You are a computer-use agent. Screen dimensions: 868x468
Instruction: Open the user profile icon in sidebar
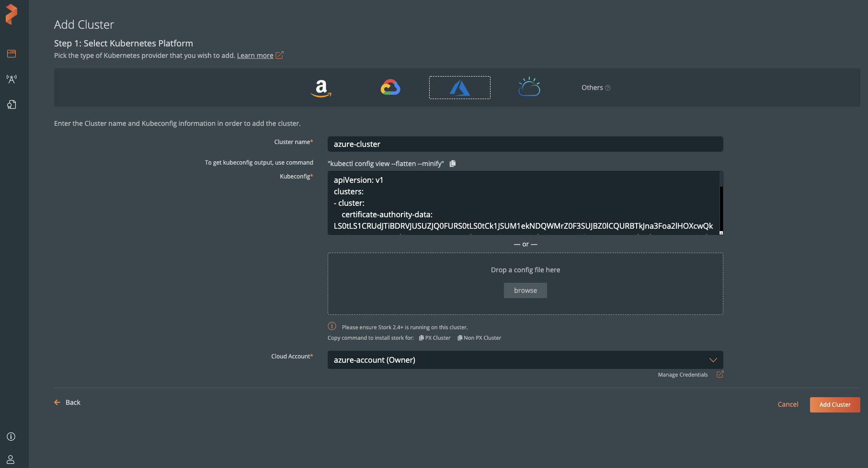pos(11,459)
